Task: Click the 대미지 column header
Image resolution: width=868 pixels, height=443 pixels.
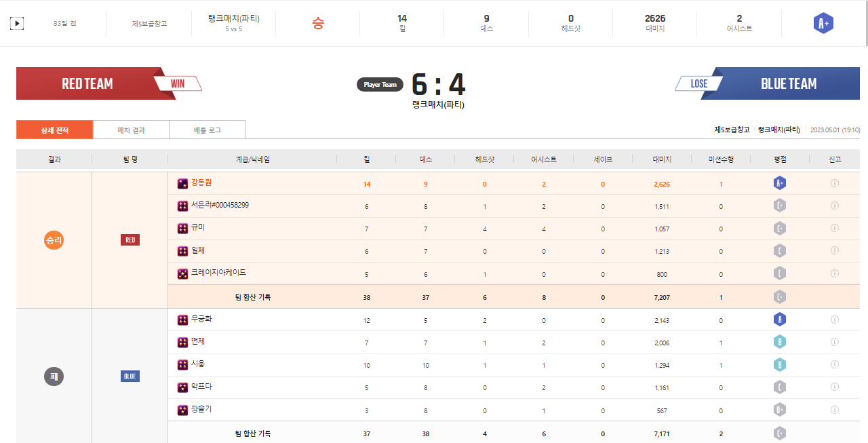Action: click(662, 159)
